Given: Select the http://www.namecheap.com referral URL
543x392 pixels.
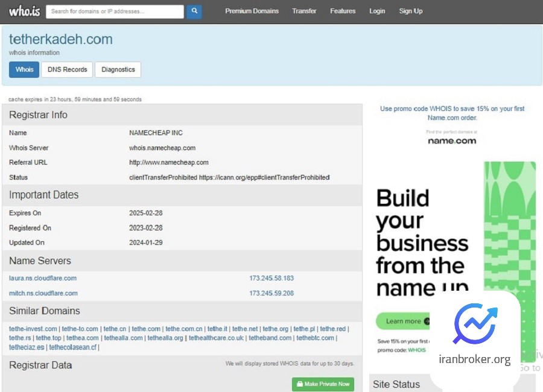Looking at the screenshot, I should point(169,162).
